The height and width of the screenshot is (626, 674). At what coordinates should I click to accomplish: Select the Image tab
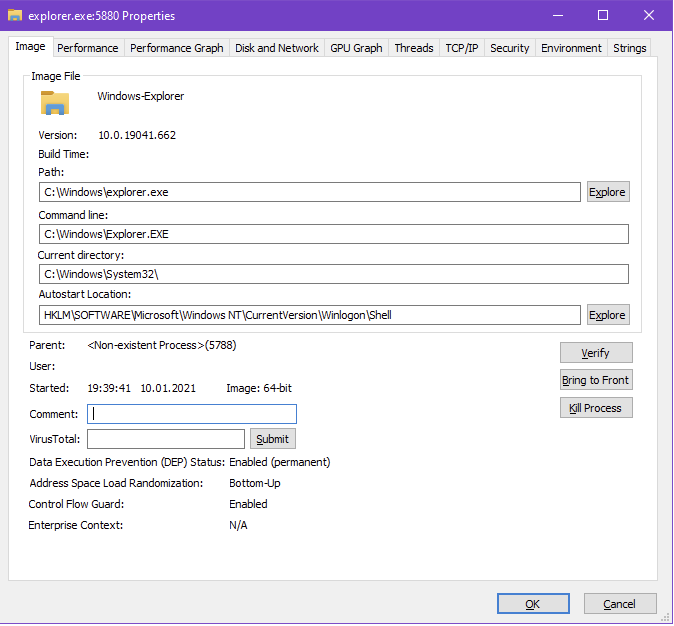[x=31, y=46]
